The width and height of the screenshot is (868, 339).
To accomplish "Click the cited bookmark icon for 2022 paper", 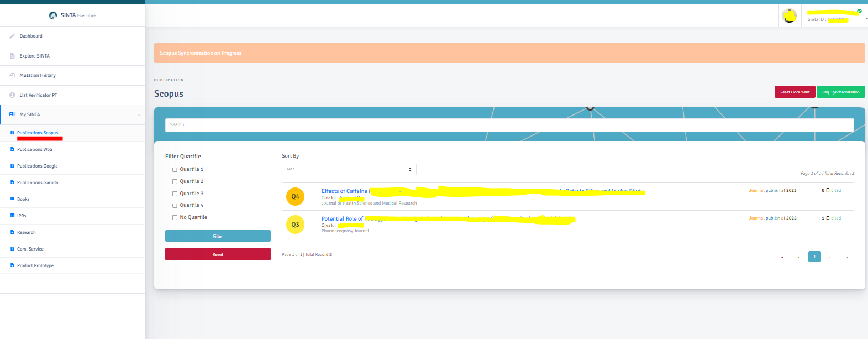I will (828, 218).
